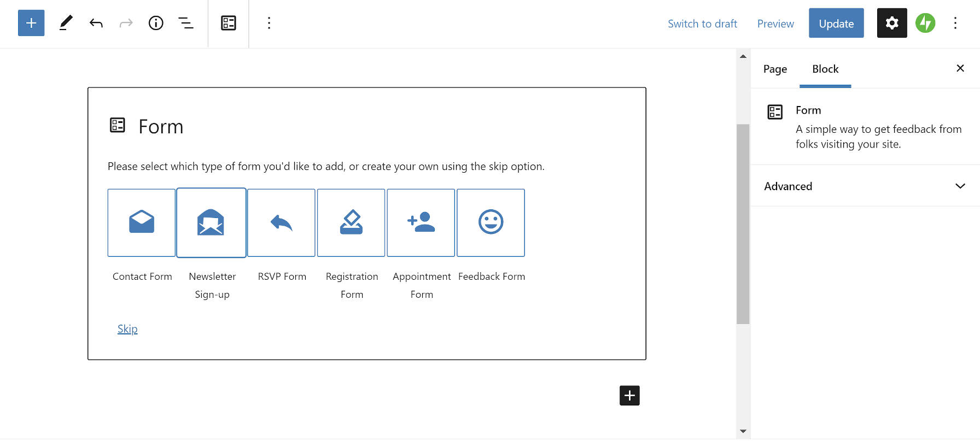Screen dimensions: 980x441
Task: Choose the Contact Form option
Action: (x=142, y=222)
